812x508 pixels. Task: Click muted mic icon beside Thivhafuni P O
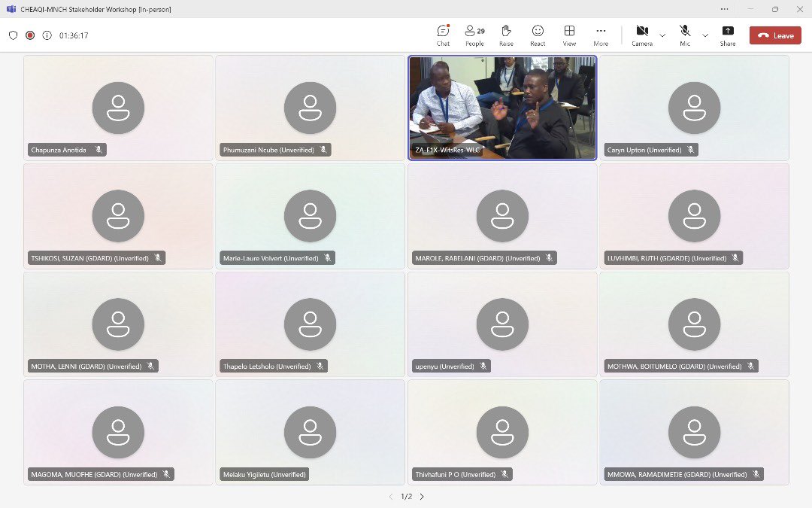pyautogui.click(x=504, y=474)
